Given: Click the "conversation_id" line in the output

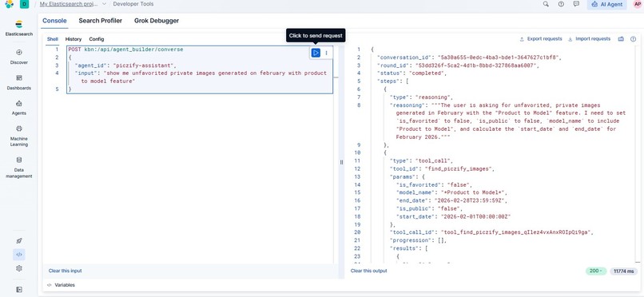Looking at the screenshot, I should click(x=469, y=57).
